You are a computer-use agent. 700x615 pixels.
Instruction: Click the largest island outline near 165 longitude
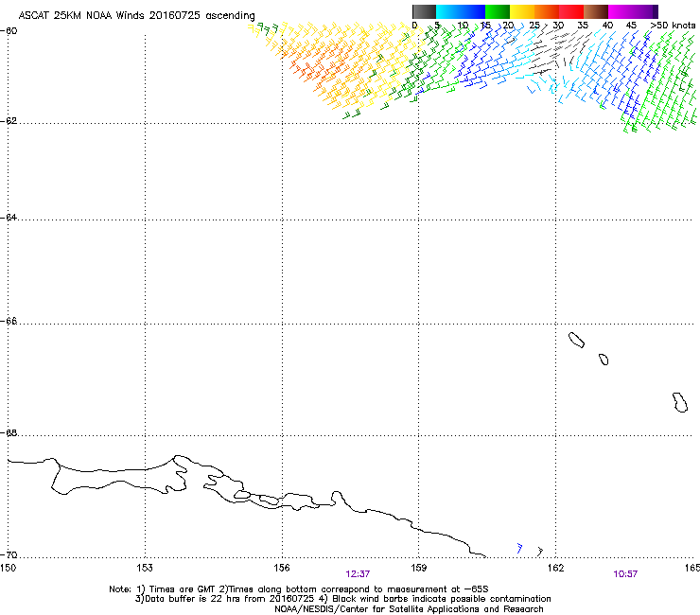tap(680, 402)
